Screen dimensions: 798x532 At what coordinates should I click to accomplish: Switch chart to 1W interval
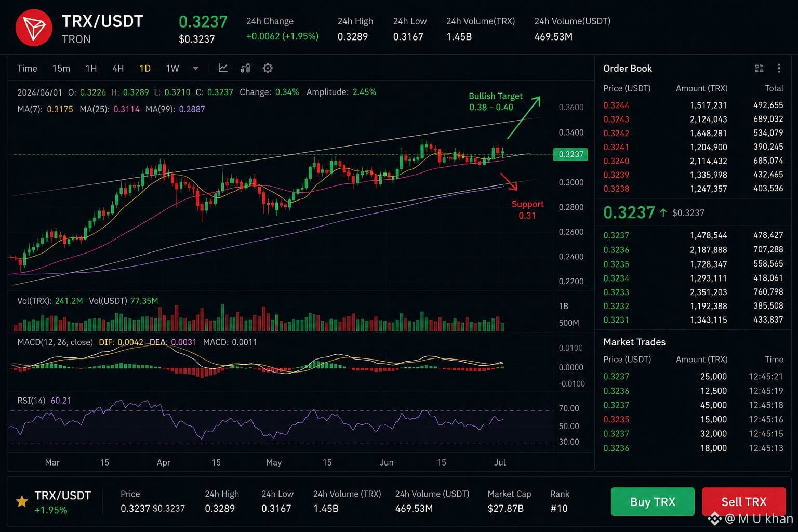[172, 68]
